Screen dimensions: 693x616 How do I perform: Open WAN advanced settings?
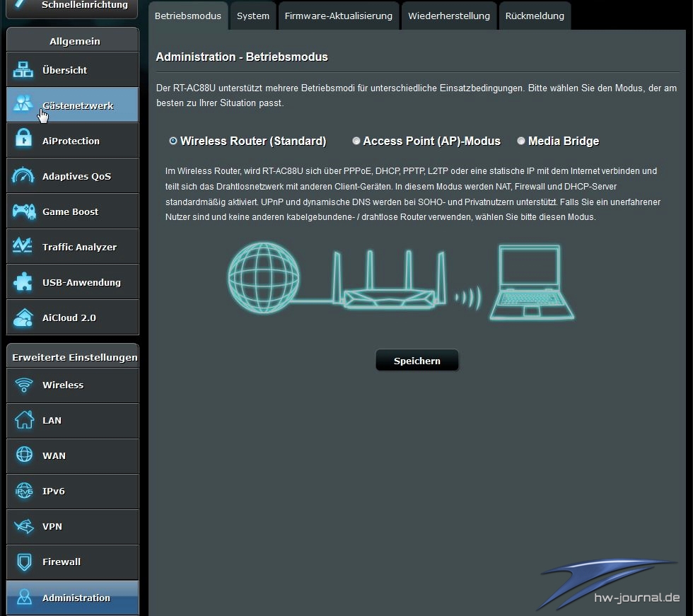coord(72,455)
